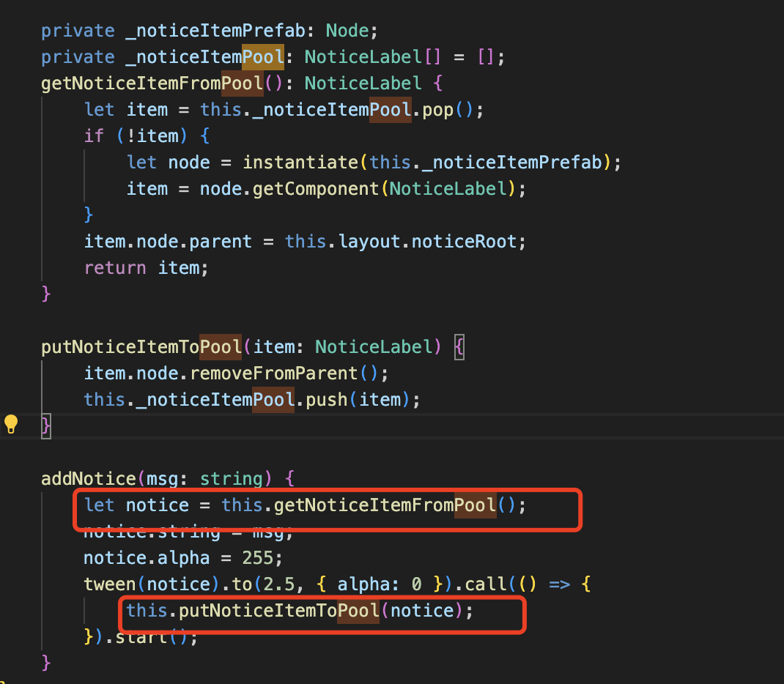Click the opening brace after putNoticeItemToPool parameters
The image size is (784, 684).
pyautogui.click(x=459, y=347)
